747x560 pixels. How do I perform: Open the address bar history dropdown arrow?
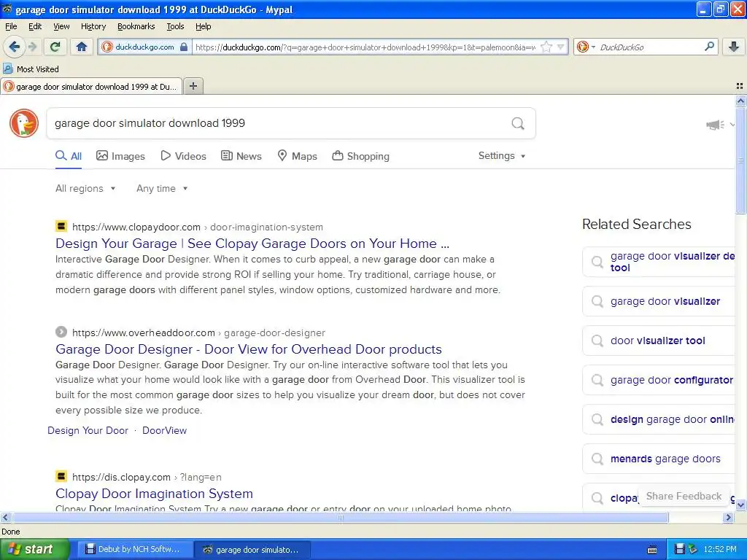561,47
